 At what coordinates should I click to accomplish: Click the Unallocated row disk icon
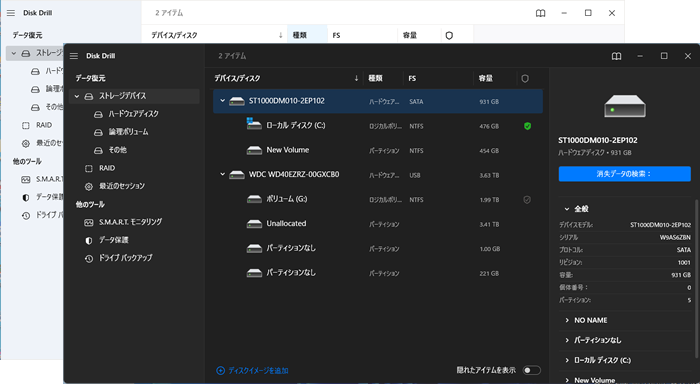click(254, 224)
